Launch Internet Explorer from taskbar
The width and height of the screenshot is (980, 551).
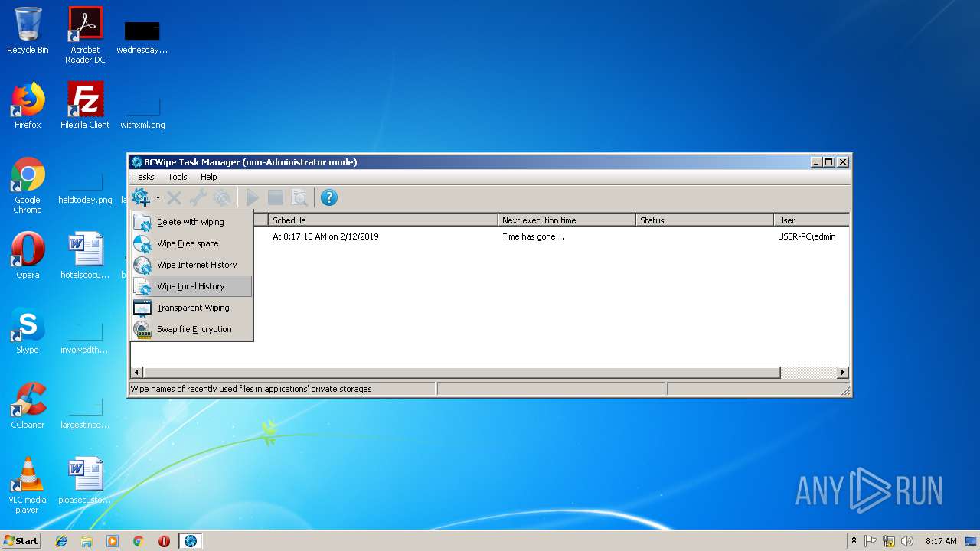[61, 541]
